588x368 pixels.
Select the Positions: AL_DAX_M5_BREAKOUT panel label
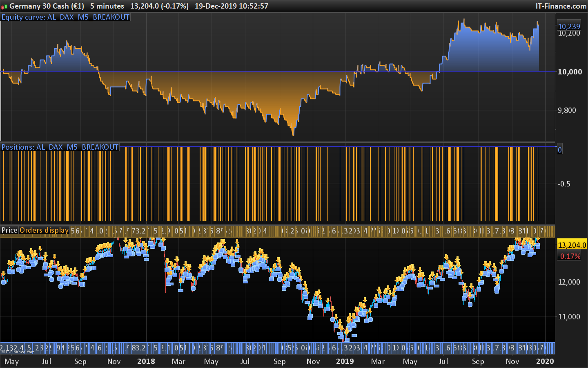[x=60, y=147]
